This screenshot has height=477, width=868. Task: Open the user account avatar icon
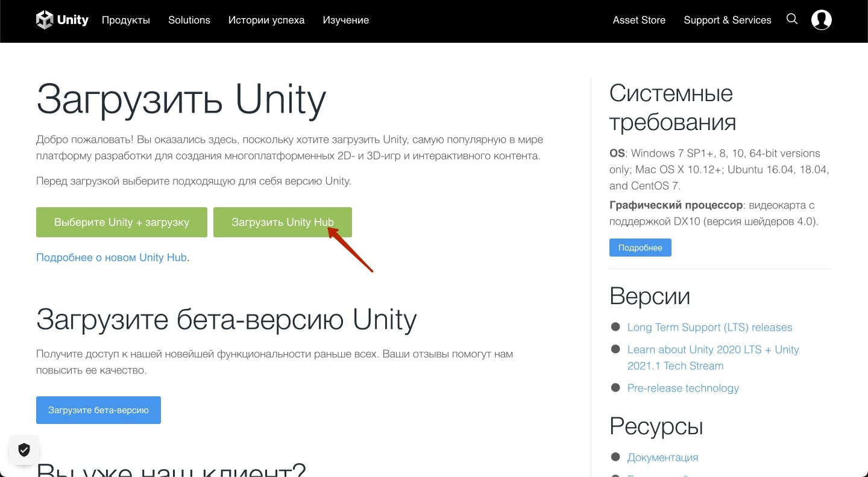click(822, 20)
